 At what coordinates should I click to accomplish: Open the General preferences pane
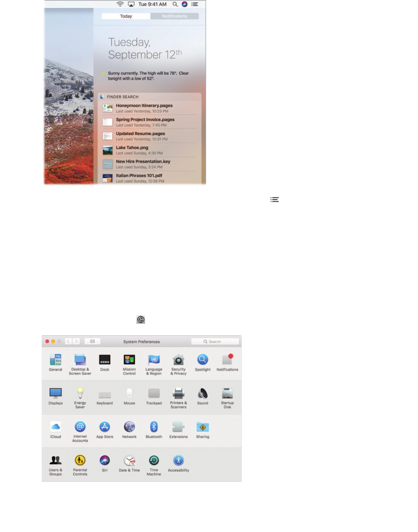coord(56,363)
